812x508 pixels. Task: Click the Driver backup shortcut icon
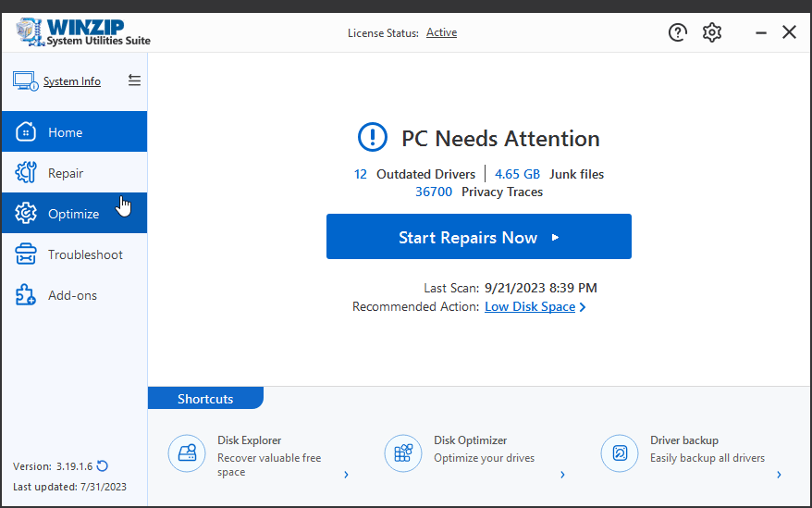pyautogui.click(x=620, y=453)
